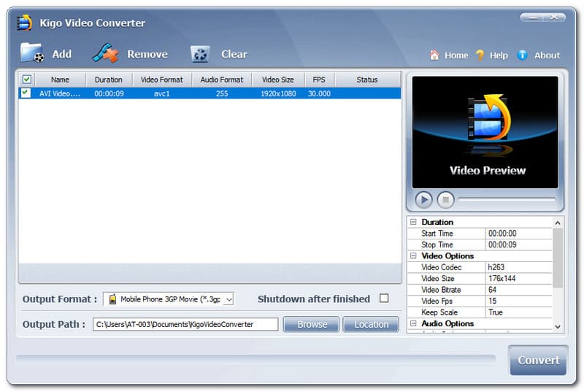Click the Add video files icon
The image size is (584, 392).
pos(32,53)
